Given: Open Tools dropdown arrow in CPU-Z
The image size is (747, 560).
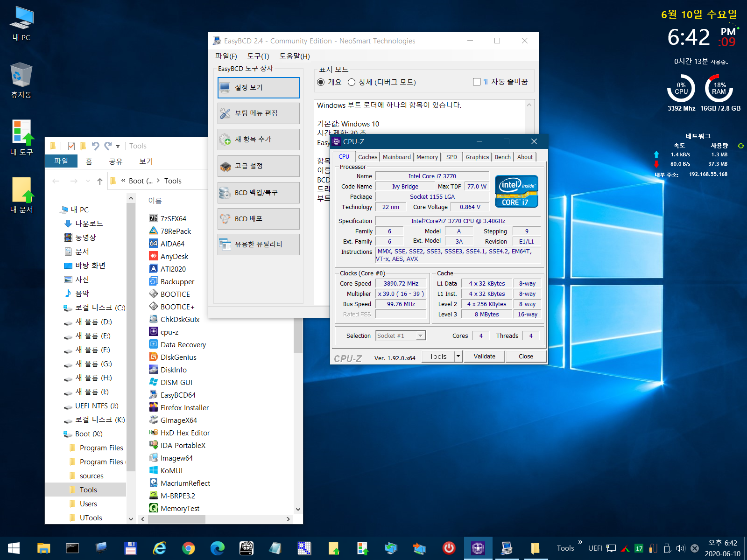Looking at the screenshot, I should point(458,357).
